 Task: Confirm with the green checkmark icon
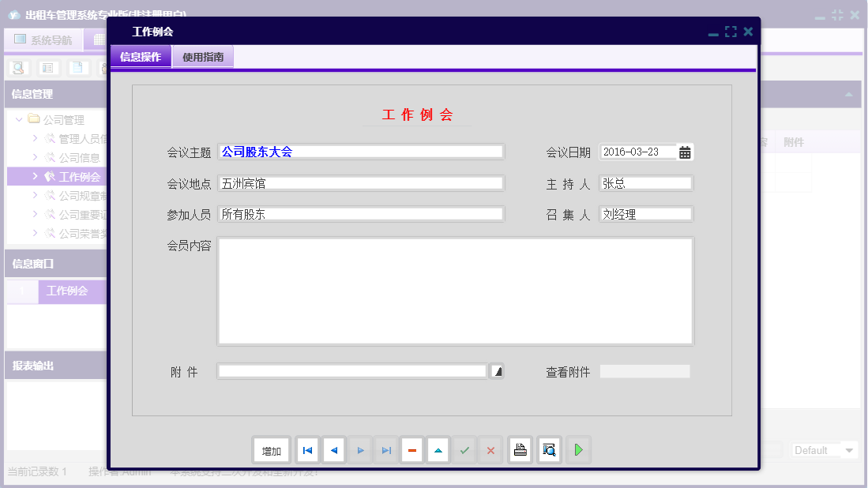pyautogui.click(x=464, y=449)
